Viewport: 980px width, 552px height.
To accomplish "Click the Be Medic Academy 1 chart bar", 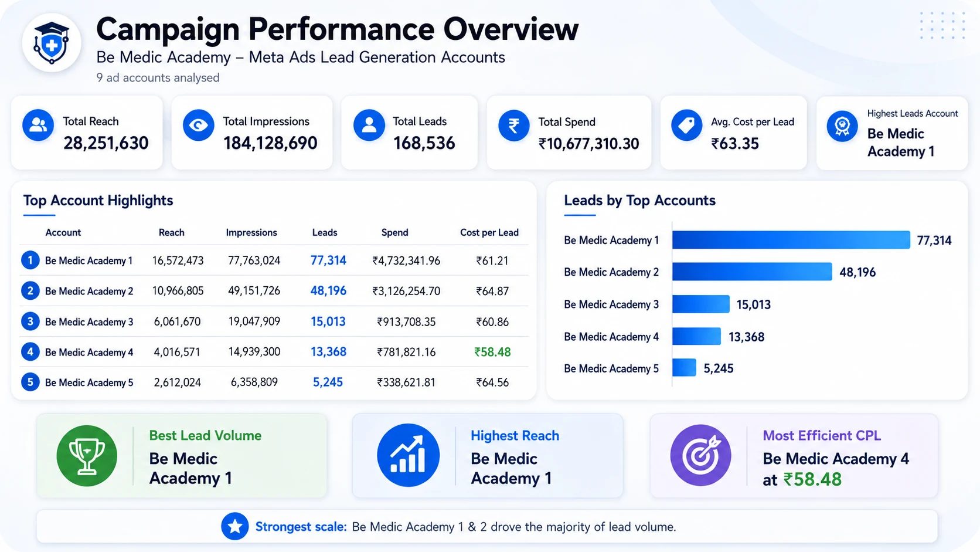I will pos(791,240).
